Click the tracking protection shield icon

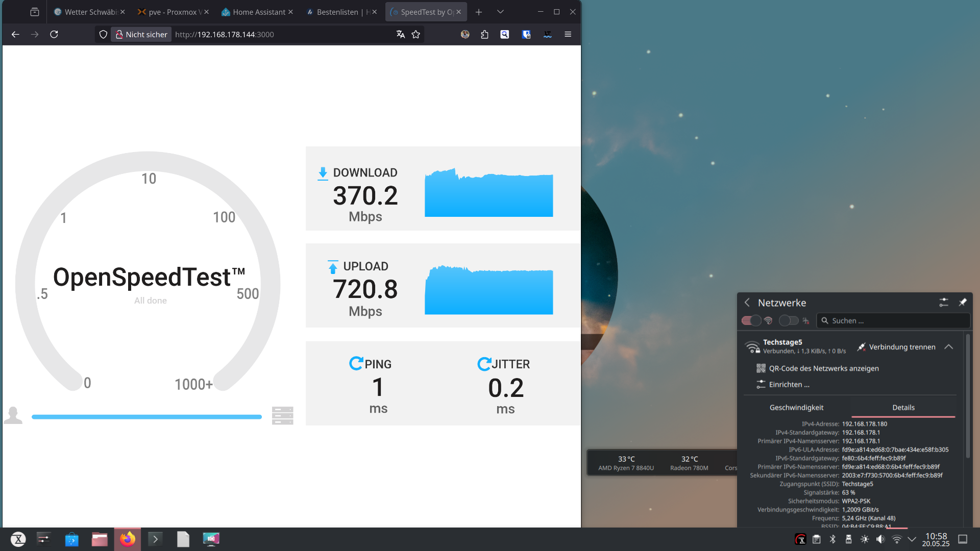click(103, 34)
